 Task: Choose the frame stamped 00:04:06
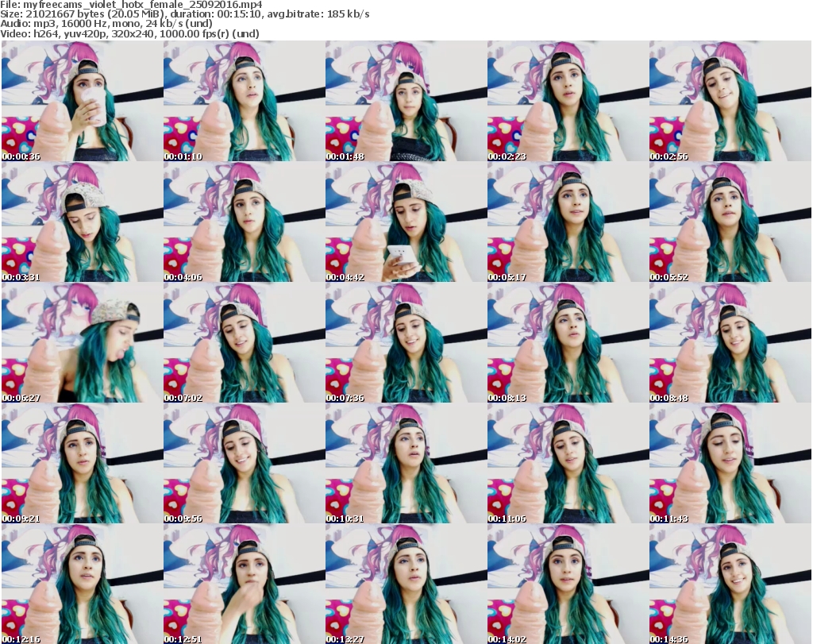click(x=245, y=222)
